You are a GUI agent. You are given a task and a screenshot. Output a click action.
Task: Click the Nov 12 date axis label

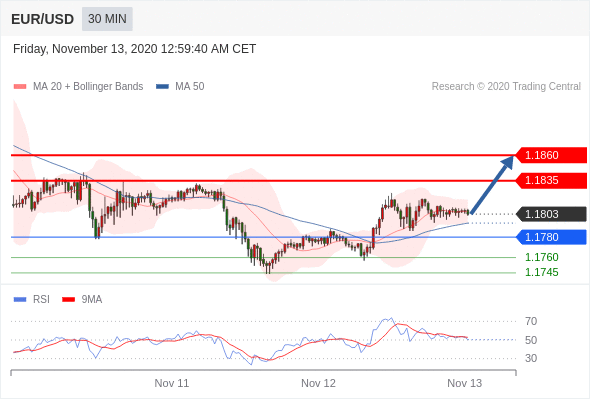point(318,383)
